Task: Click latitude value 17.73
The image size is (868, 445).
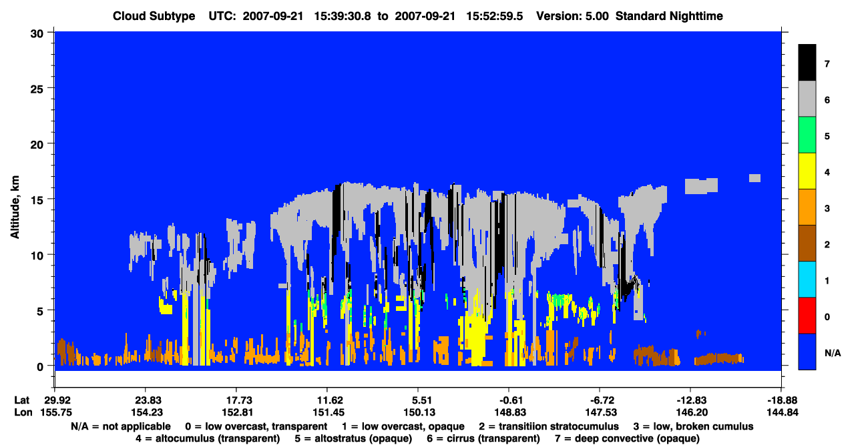Action: [x=236, y=400]
